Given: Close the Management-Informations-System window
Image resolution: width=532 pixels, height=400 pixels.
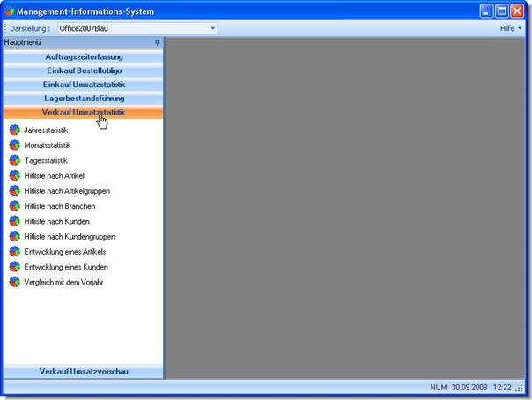Looking at the screenshot, I should point(517,11).
